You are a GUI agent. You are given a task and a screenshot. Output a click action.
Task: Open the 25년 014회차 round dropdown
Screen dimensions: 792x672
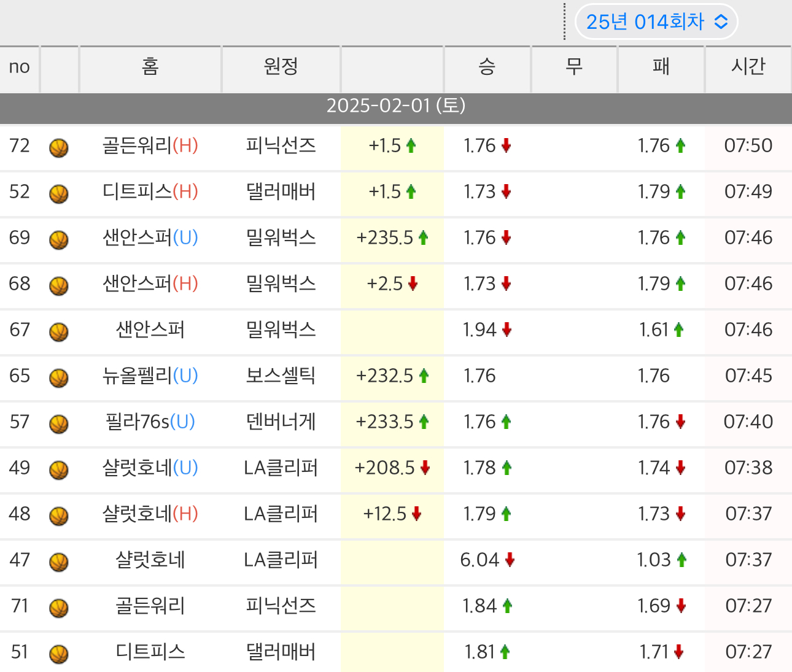(656, 22)
